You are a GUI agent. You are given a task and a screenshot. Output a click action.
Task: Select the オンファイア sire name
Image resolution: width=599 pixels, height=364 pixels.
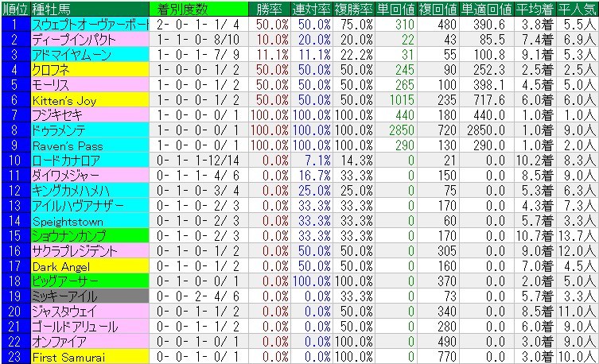tap(90, 342)
